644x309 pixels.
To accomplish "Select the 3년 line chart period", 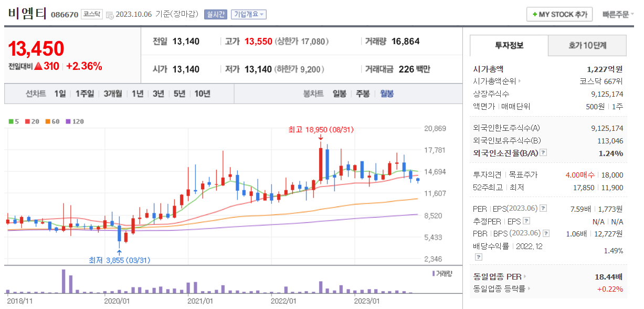I will pos(159,94).
